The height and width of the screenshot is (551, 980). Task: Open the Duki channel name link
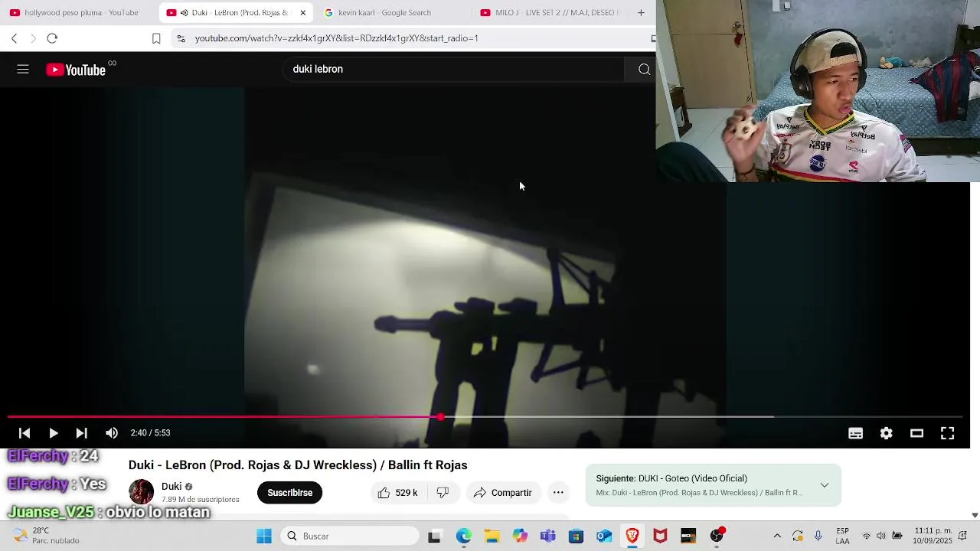click(x=171, y=487)
